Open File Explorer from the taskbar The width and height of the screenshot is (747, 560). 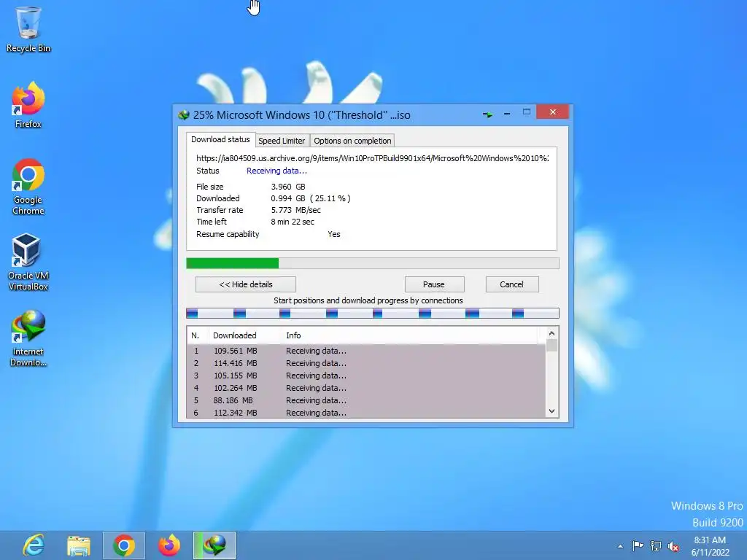click(79, 545)
